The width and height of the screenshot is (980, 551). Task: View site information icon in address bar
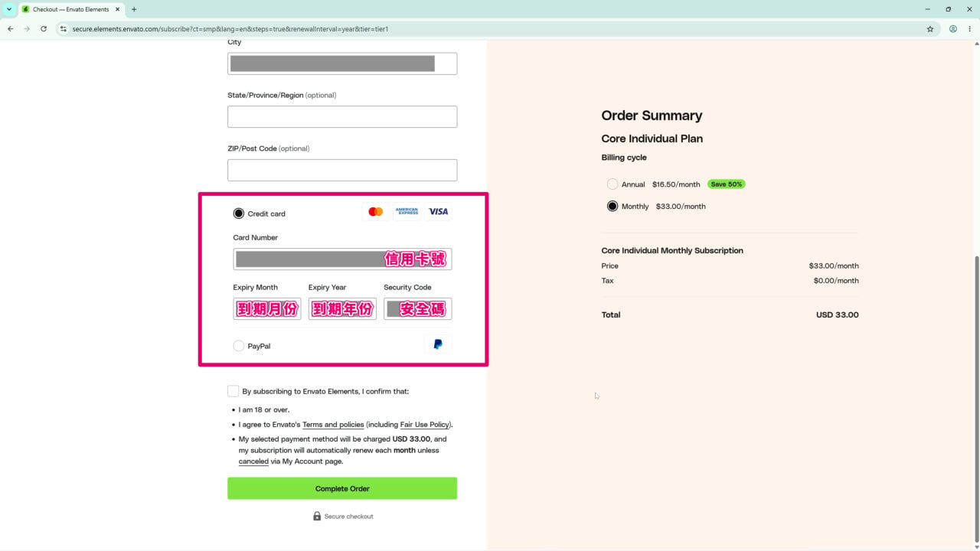point(64,29)
